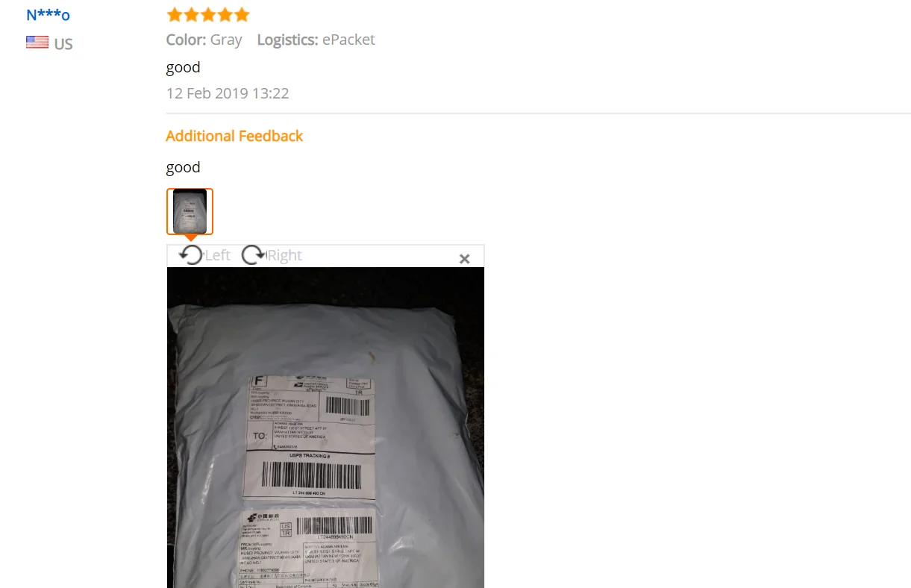Click the Additional Feedback heading
Screen dimensions: 911x588
pos(234,136)
